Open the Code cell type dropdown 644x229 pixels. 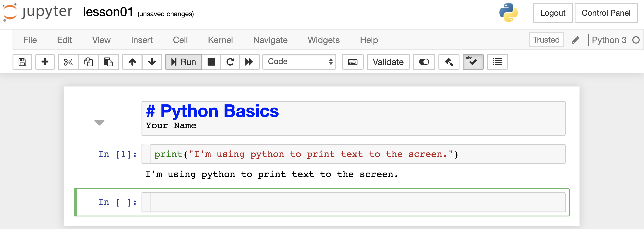[x=299, y=62]
